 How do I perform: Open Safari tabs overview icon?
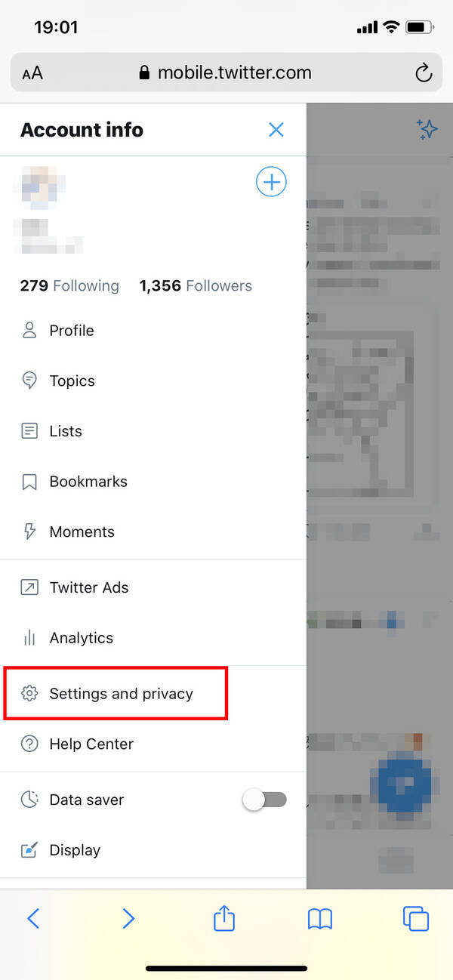click(416, 918)
